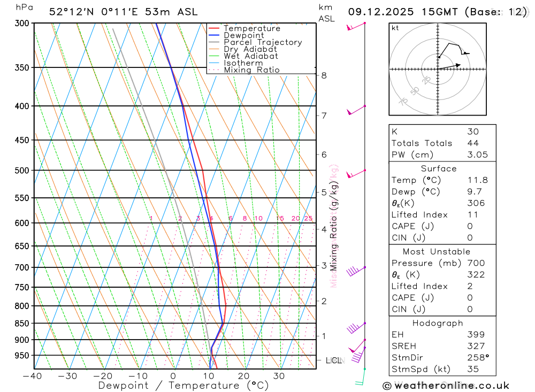Click the Dewpoint / Temperature (°C) axis title
Viewport: 535px width, 392px height.
[x=183, y=386]
